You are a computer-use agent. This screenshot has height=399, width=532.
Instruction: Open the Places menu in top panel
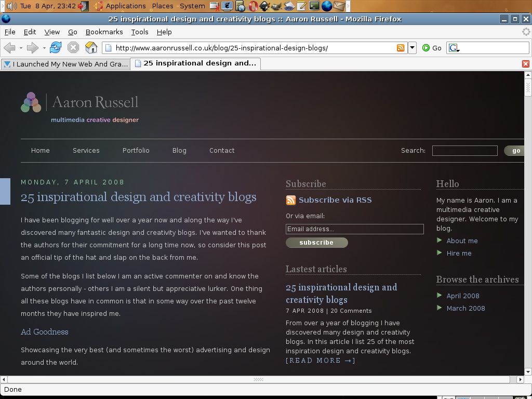pos(163,6)
